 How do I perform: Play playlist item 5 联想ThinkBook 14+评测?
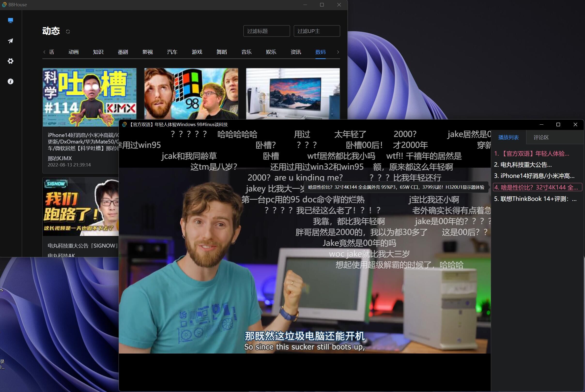pos(535,199)
